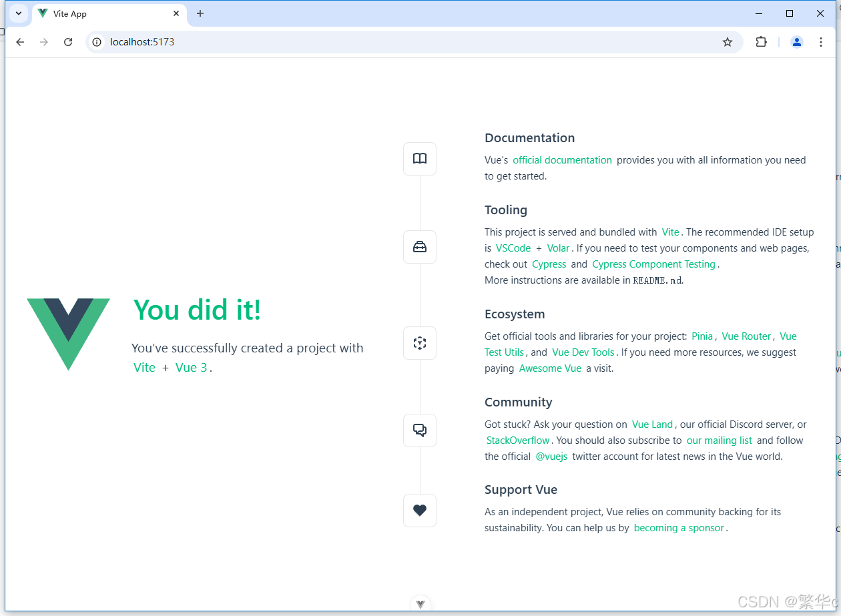
Task: Open the official documentation link
Action: coord(562,160)
